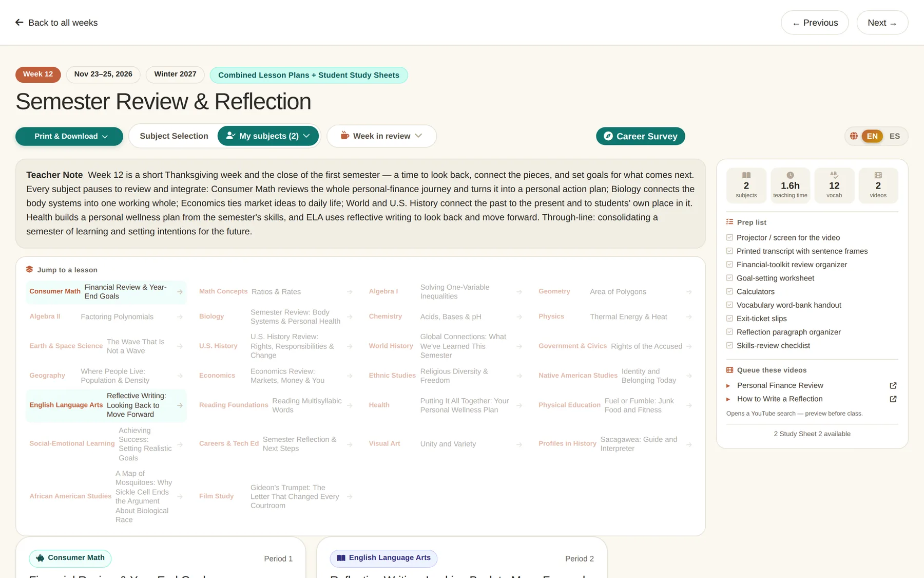Viewport: 924px width, 578px height.
Task: Click the arrow next to Rights of the Accused
Action: 689,346
